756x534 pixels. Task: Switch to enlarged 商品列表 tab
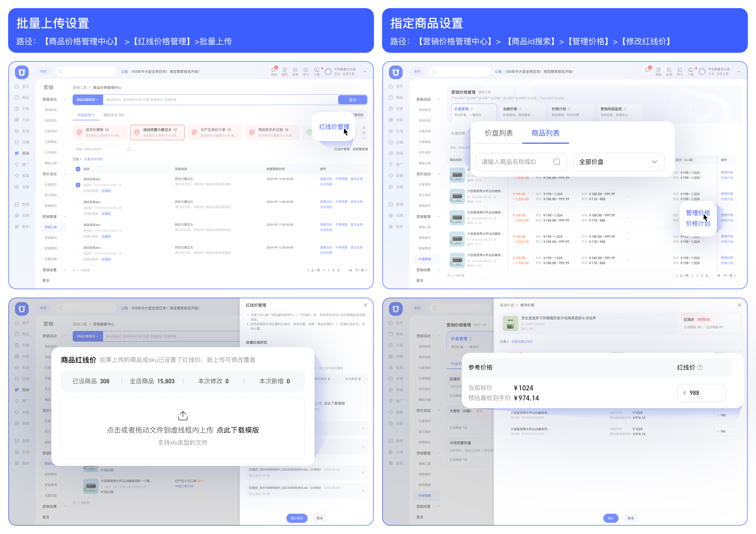pos(545,133)
